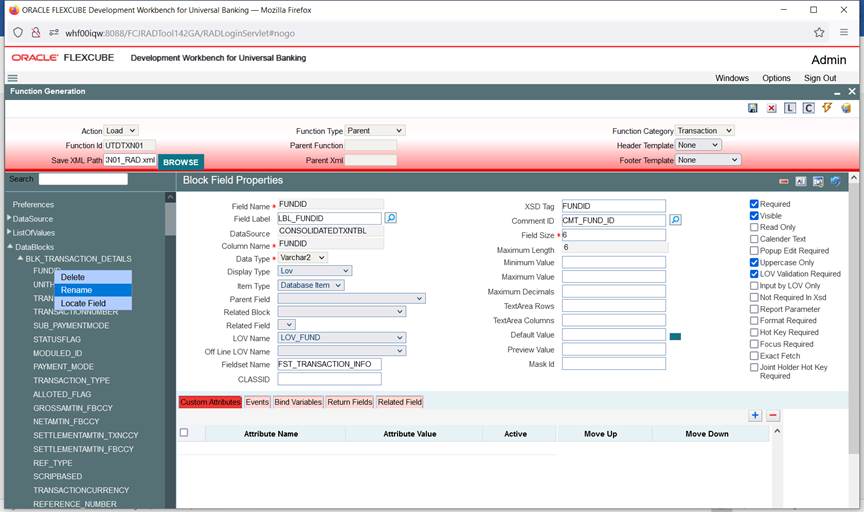Open the LOV Name dropdown
Viewport: 864px width, 512px height.
click(342, 337)
